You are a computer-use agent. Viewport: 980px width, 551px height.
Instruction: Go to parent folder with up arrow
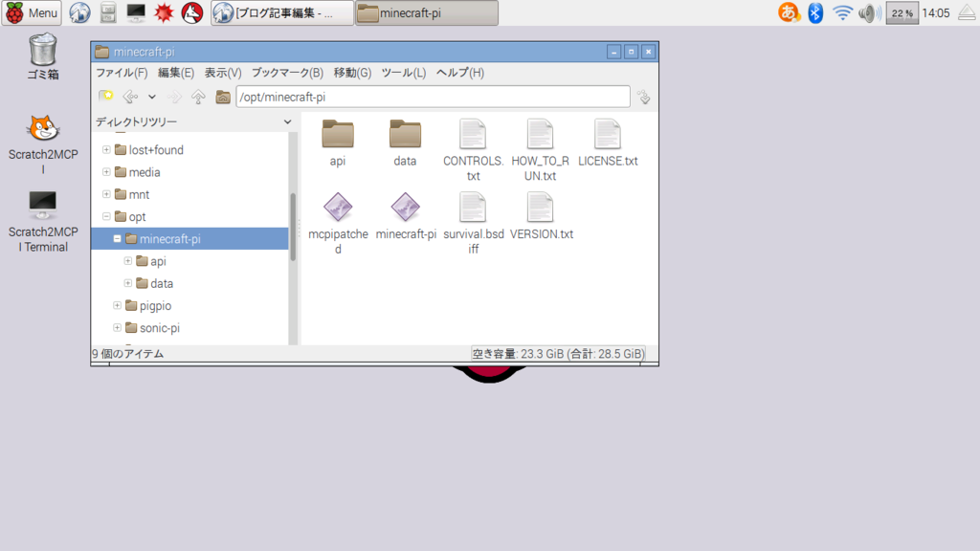click(198, 97)
